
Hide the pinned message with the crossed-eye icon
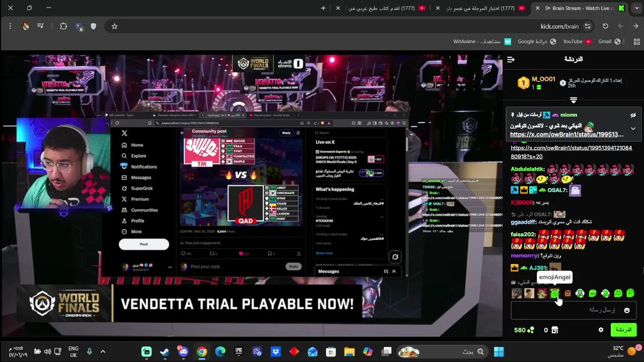(633, 115)
